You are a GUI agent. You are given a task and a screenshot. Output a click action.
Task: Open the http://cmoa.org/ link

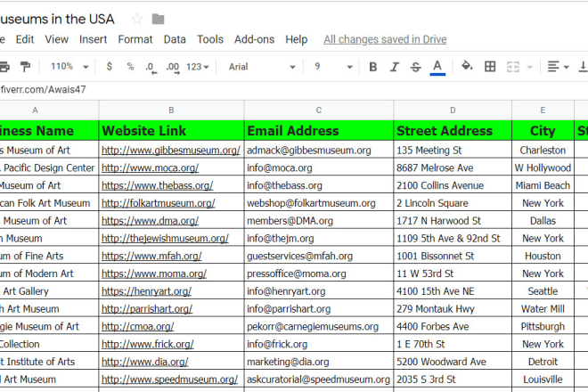tap(137, 327)
